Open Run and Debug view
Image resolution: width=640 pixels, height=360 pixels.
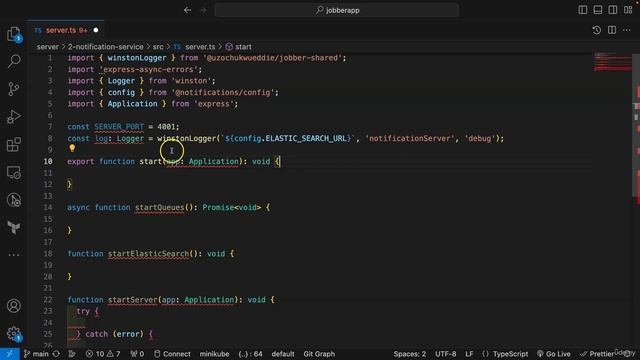[x=13, y=117]
